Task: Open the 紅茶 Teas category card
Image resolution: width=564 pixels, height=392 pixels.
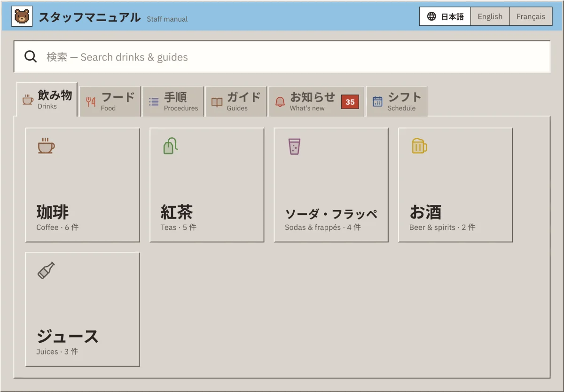Action: (x=207, y=185)
